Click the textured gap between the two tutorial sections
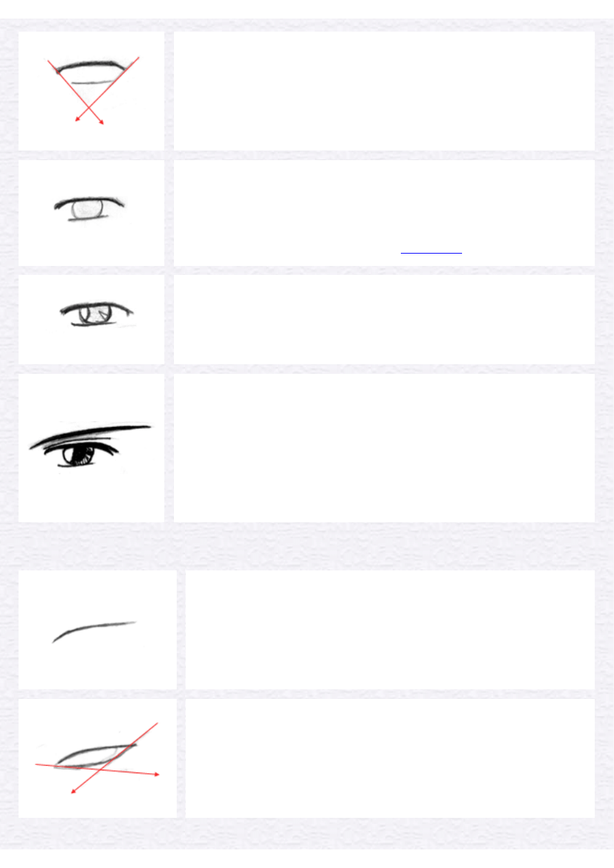This screenshot has width=614, height=868. (x=307, y=546)
